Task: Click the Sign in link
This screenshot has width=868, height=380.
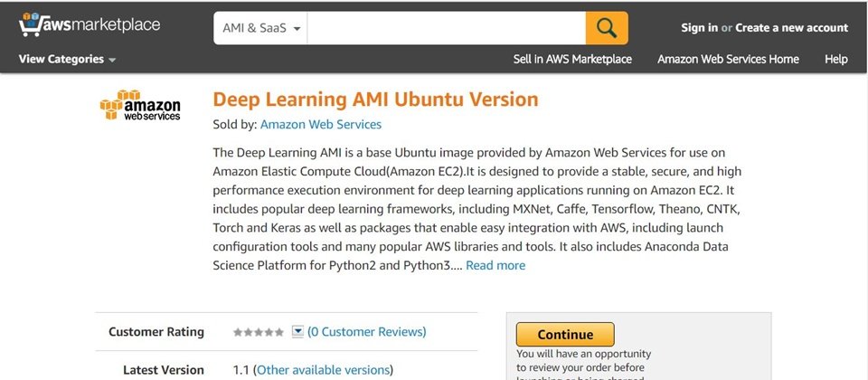Action: pyautogui.click(x=699, y=28)
